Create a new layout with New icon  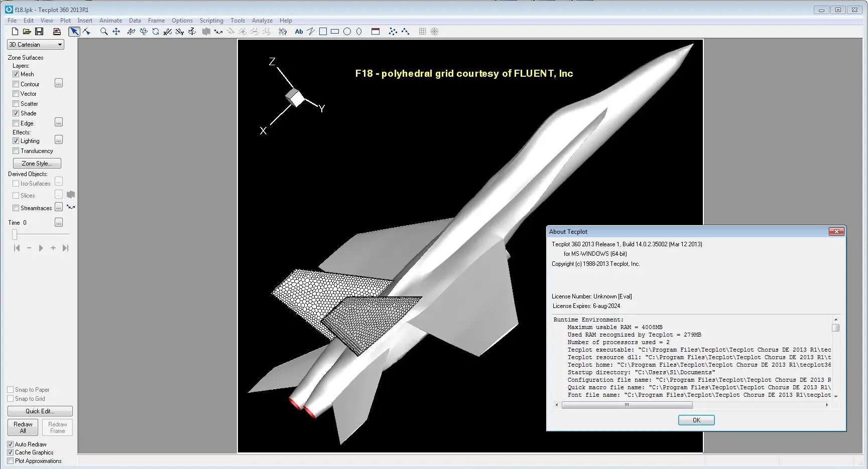[15, 31]
